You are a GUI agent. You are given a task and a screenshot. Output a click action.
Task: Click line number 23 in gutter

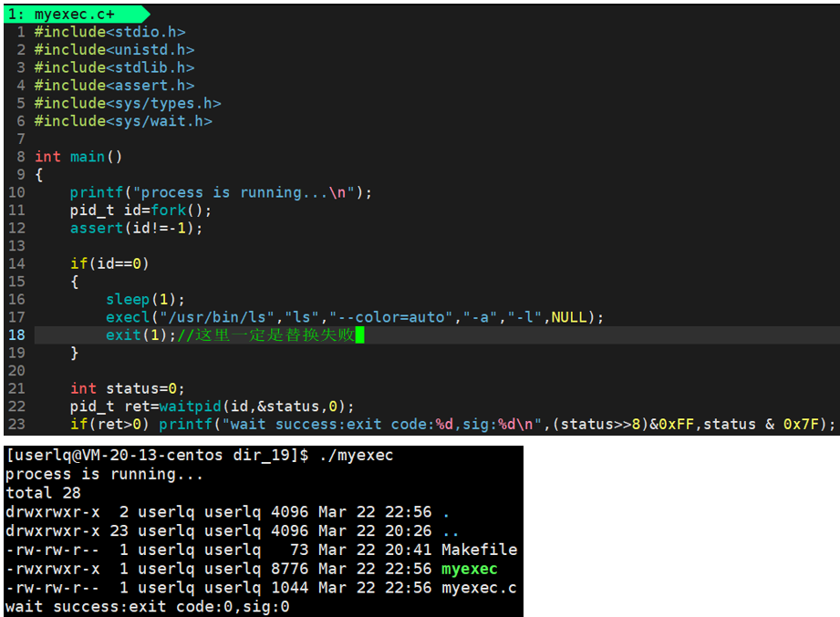(x=16, y=425)
